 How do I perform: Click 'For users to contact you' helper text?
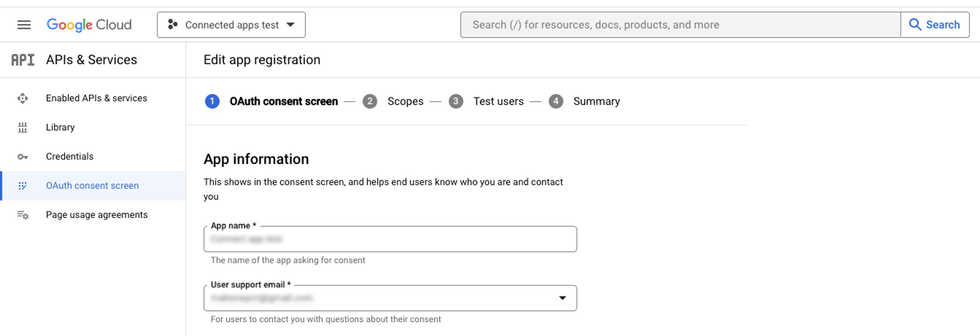326,319
